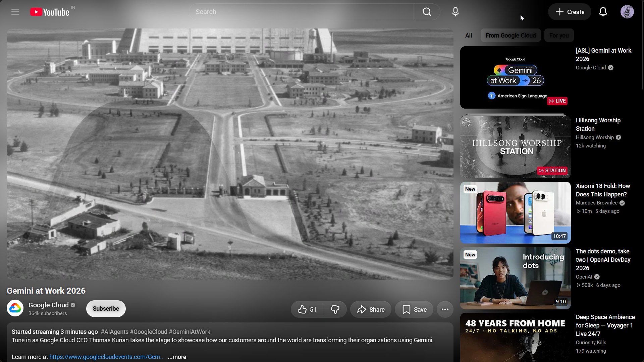Dislike the video with thumbs down
Viewport: 644px width, 362px height.
(x=335, y=309)
